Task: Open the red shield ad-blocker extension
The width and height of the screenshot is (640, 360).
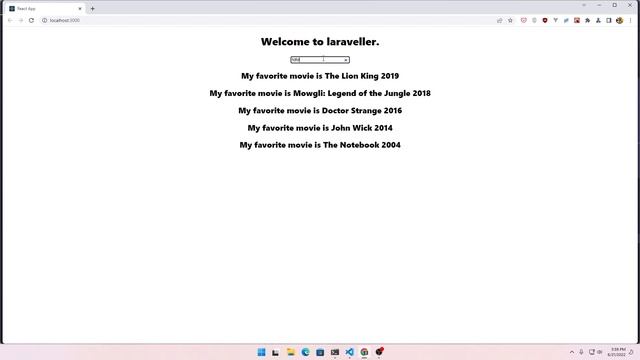Action: click(545, 20)
